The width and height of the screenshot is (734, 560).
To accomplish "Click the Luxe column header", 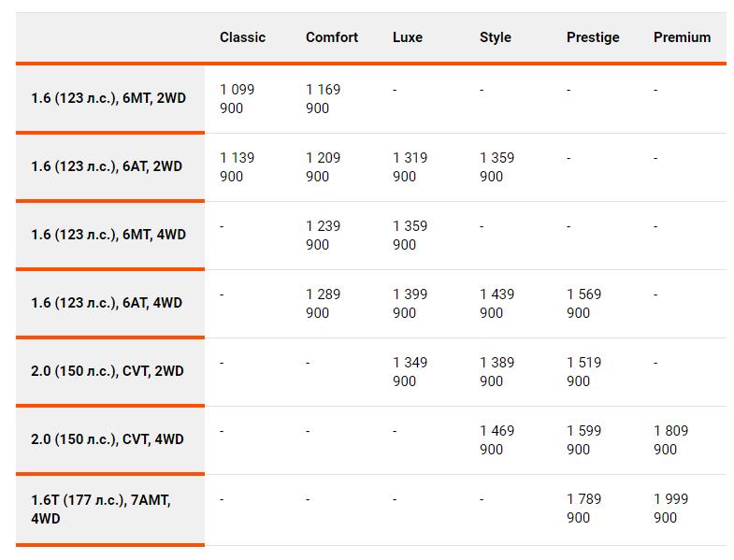I will coord(408,37).
